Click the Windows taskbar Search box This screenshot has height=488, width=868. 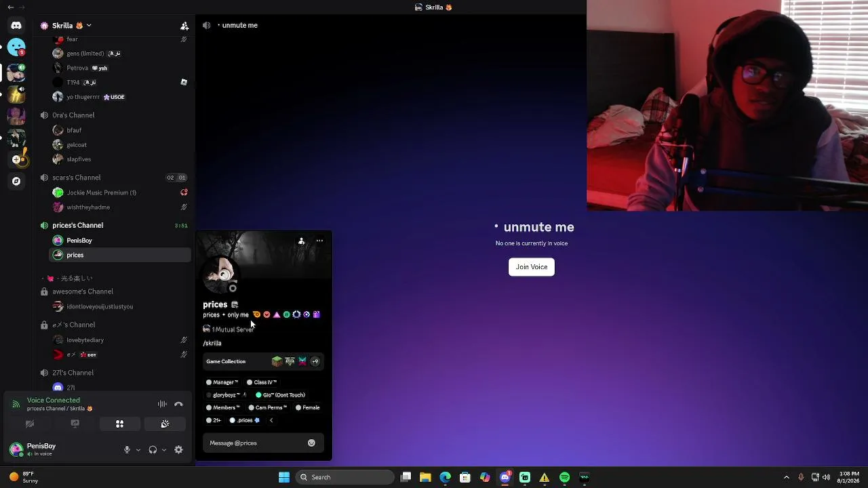346,477
